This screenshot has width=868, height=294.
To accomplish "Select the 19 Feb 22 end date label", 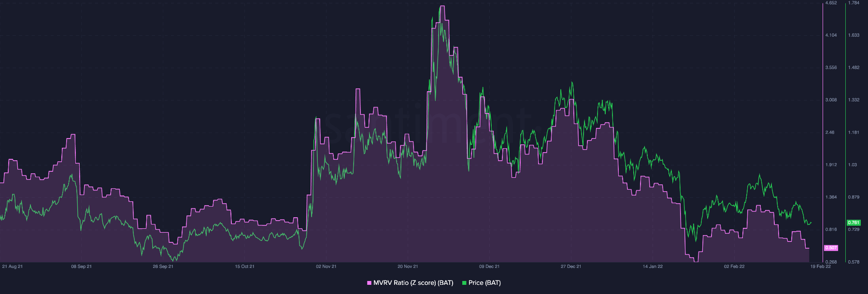I will (x=821, y=266).
